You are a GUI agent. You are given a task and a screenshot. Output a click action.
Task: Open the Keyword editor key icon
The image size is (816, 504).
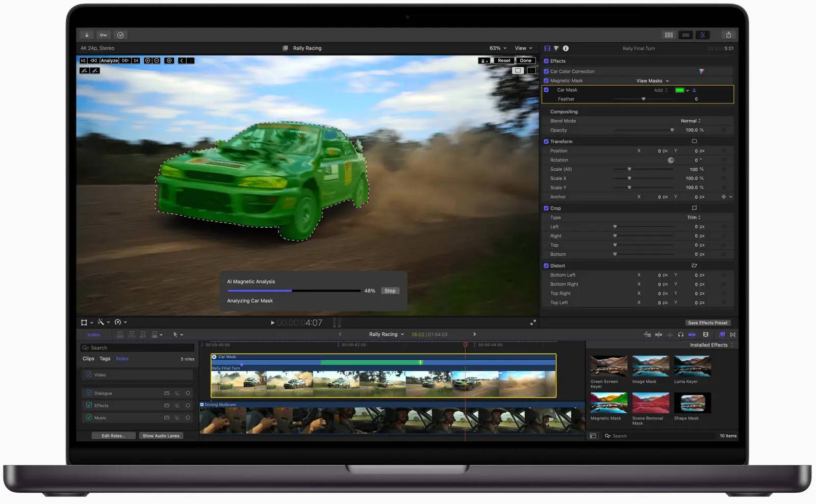pos(104,35)
